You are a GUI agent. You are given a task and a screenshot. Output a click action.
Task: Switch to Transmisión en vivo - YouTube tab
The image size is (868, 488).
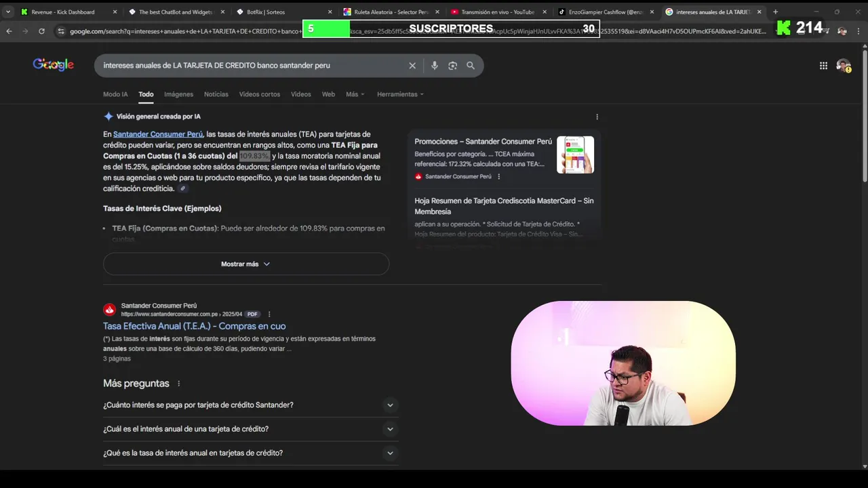click(498, 12)
